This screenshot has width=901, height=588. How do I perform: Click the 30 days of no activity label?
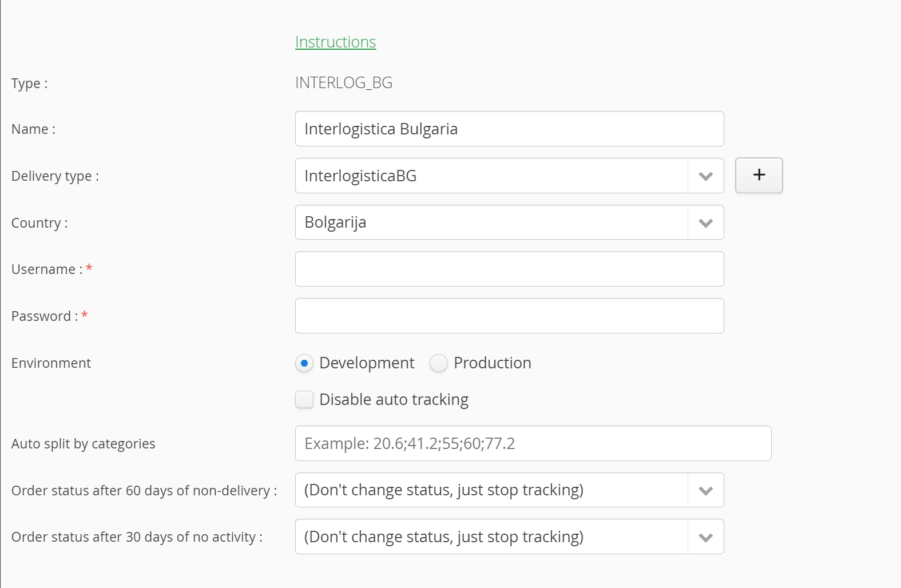pos(137,537)
